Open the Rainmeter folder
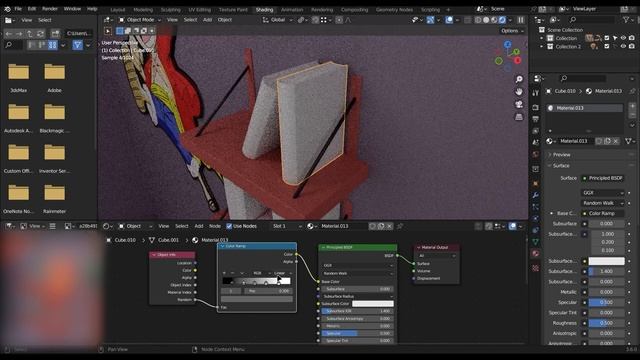 54,198
